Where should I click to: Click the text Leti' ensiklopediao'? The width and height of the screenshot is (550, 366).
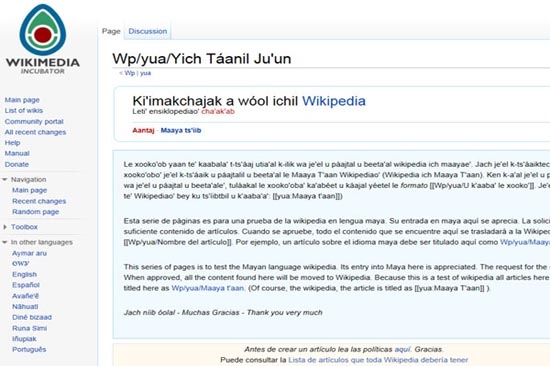166,112
